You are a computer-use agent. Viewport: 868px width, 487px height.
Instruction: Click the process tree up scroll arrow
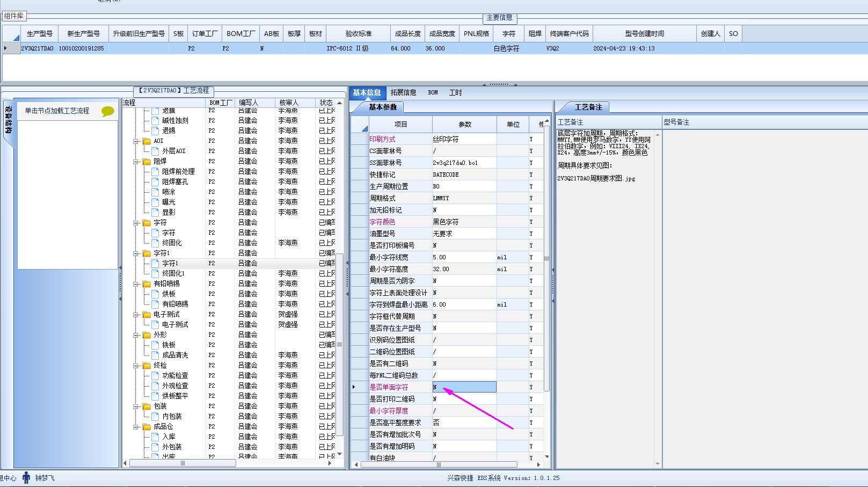click(339, 103)
